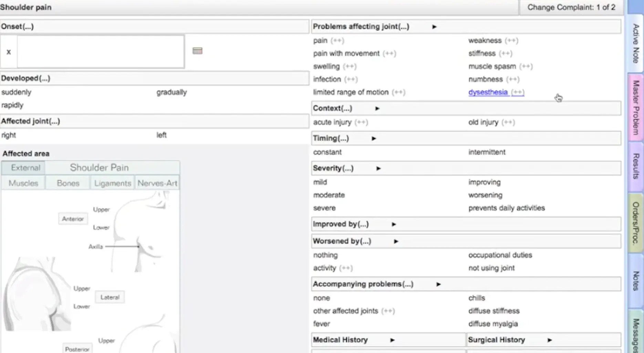Image resolution: width=644 pixels, height=353 pixels.
Task: Select the Bones tab in the shoulder diagram
Action: coord(67,183)
